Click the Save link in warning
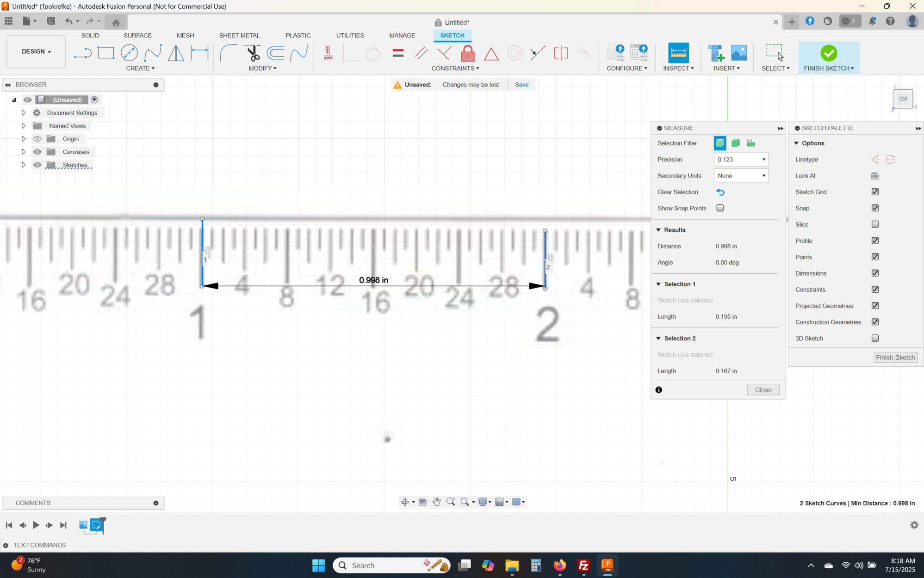The image size is (924, 578). tap(521, 85)
